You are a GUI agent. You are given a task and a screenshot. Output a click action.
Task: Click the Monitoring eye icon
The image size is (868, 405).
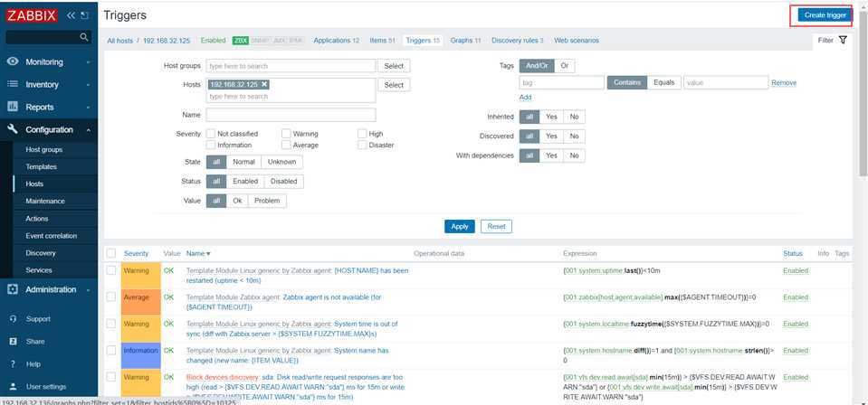pyautogui.click(x=14, y=62)
